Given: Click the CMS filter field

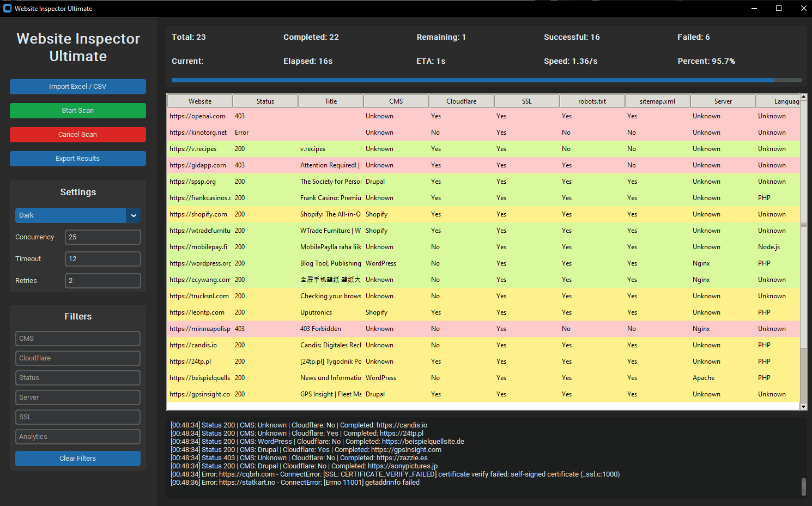Looking at the screenshot, I should coord(78,339).
